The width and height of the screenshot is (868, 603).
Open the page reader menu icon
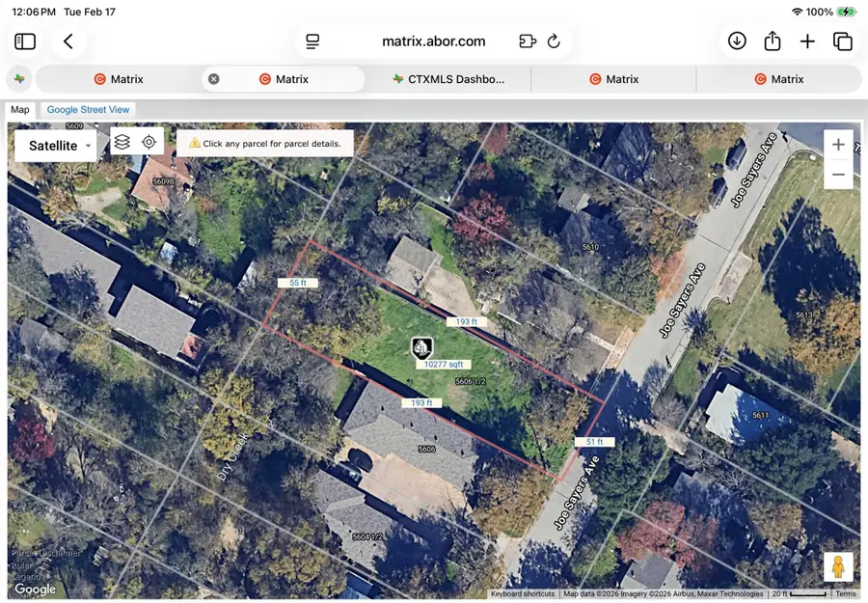pyautogui.click(x=312, y=41)
